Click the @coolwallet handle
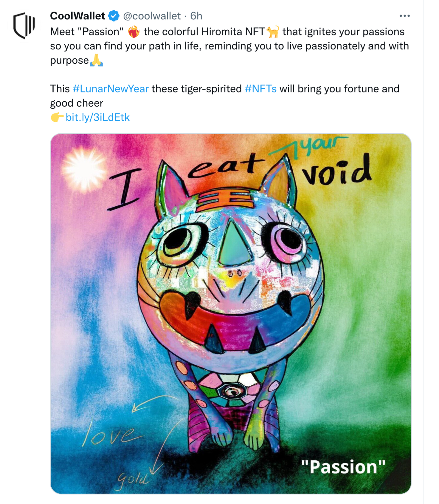This screenshot has height=504, width=439. tap(152, 16)
